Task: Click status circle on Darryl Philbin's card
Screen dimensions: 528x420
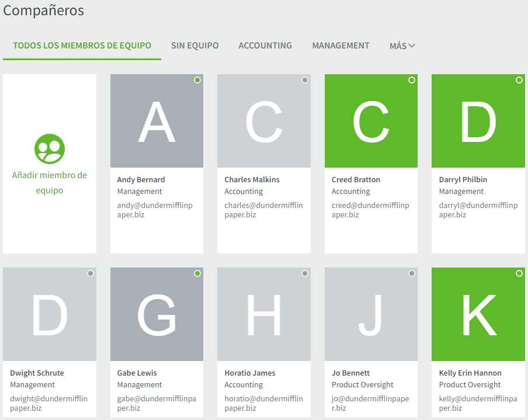Action: pos(519,80)
